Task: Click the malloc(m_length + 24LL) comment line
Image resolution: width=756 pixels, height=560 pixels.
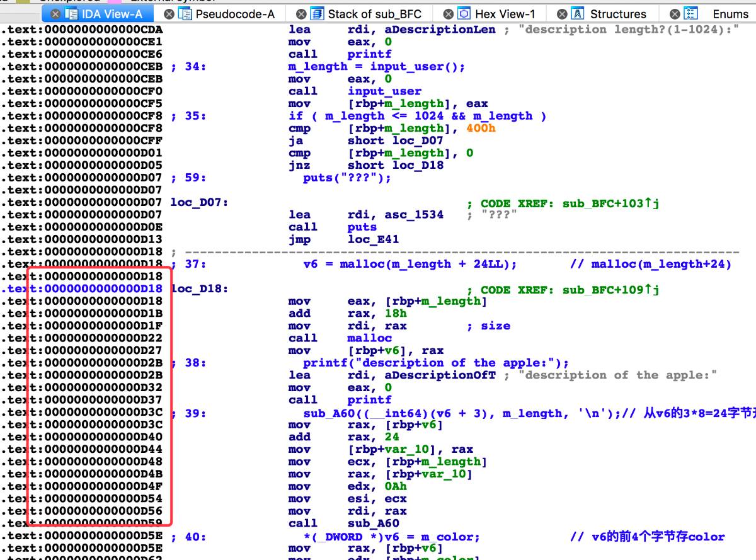Action: (410, 265)
